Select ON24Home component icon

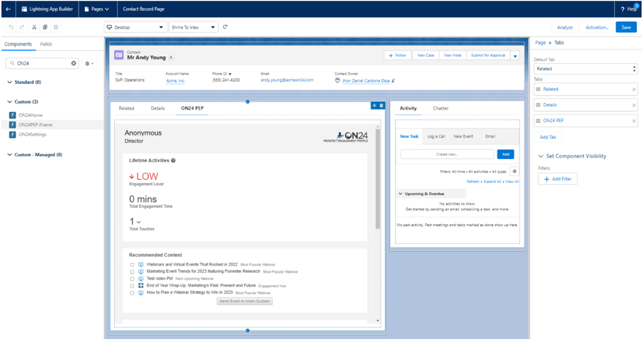tap(13, 115)
